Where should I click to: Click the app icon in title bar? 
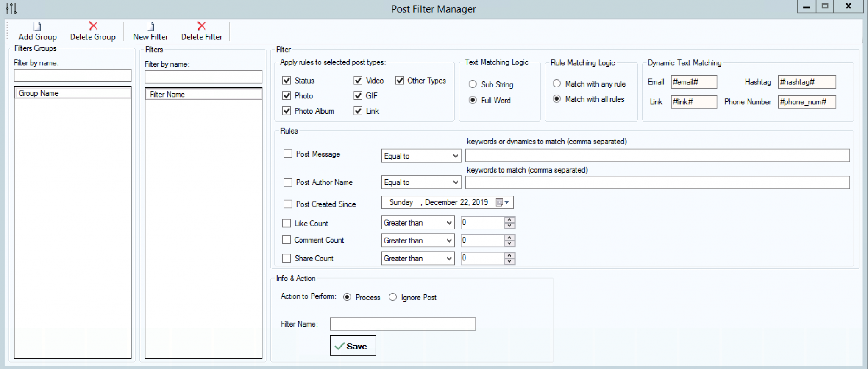pos(11,8)
